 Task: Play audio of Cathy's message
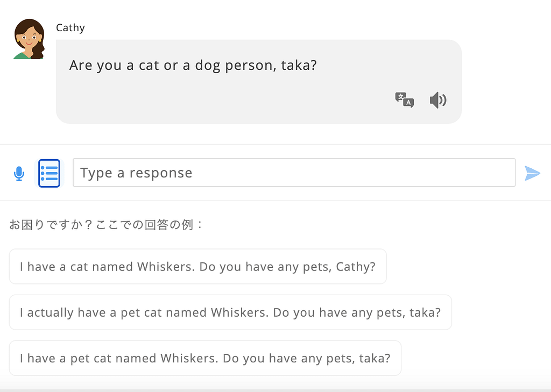(438, 100)
